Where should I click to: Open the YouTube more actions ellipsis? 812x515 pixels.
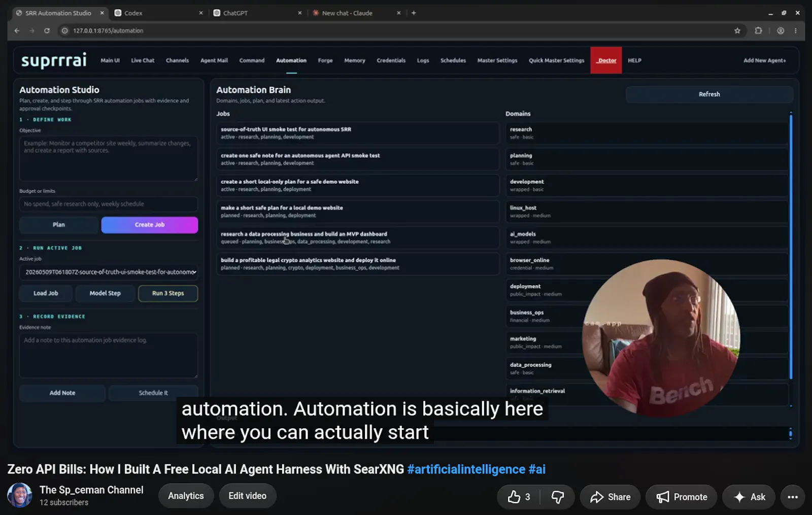pyautogui.click(x=793, y=497)
